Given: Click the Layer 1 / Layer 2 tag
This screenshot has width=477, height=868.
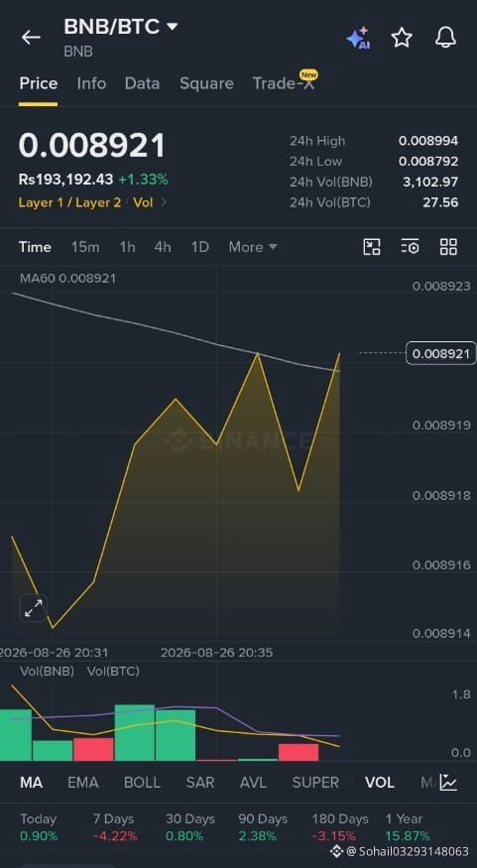Looking at the screenshot, I should [69, 202].
